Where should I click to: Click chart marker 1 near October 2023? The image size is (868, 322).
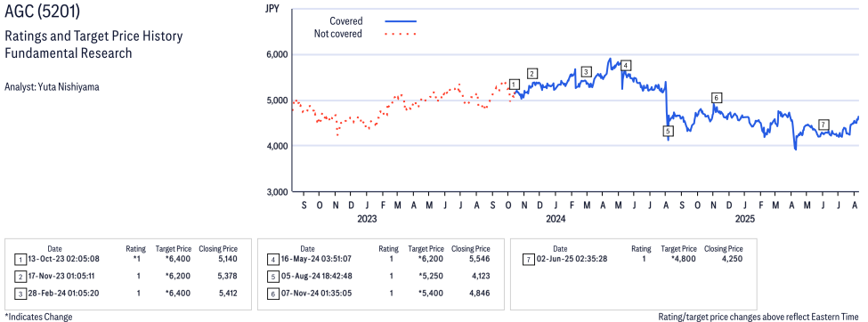click(x=515, y=85)
